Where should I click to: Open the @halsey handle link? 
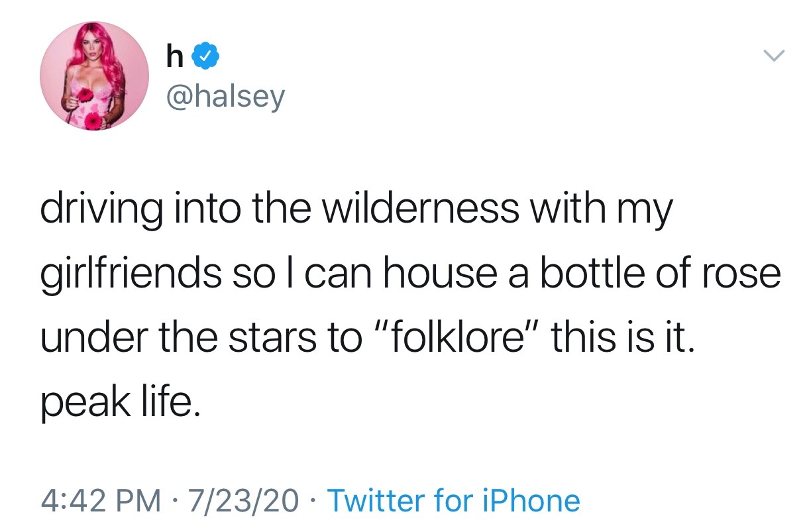(x=223, y=97)
